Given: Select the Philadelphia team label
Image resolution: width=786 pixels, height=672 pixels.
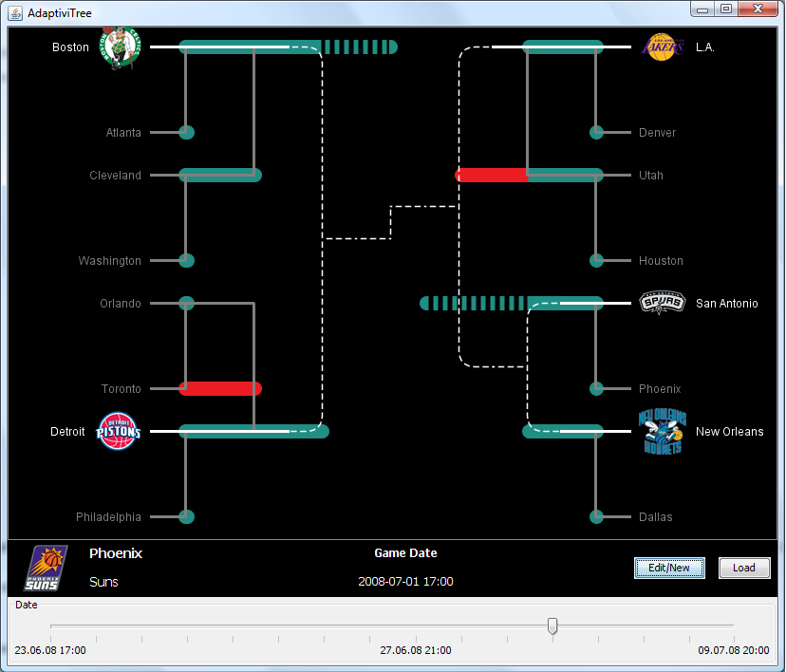Looking at the screenshot, I should tap(108, 516).
